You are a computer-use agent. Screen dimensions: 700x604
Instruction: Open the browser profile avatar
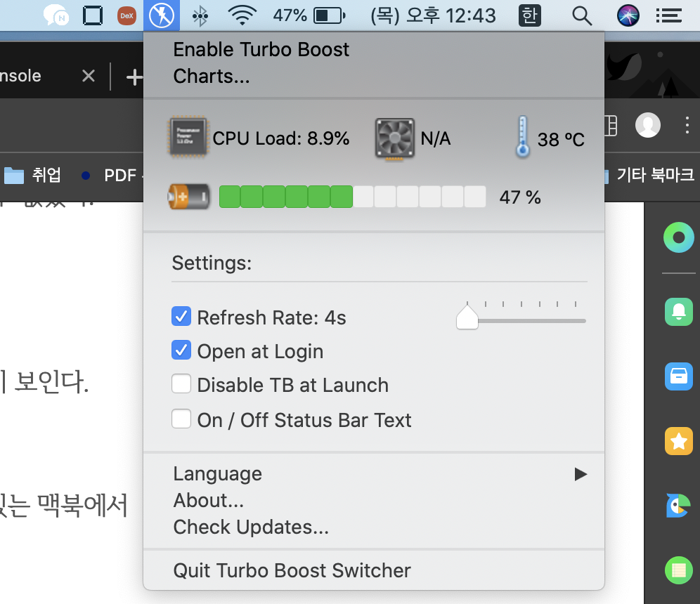tap(648, 125)
